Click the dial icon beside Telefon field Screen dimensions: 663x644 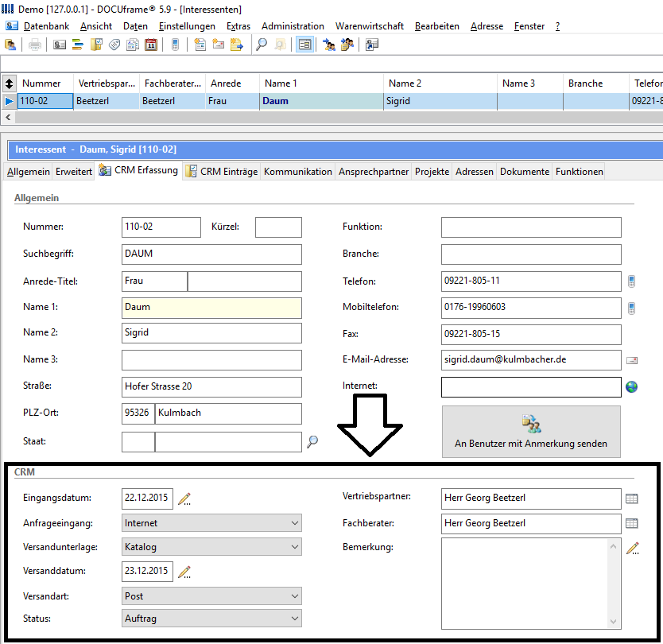[631, 281]
